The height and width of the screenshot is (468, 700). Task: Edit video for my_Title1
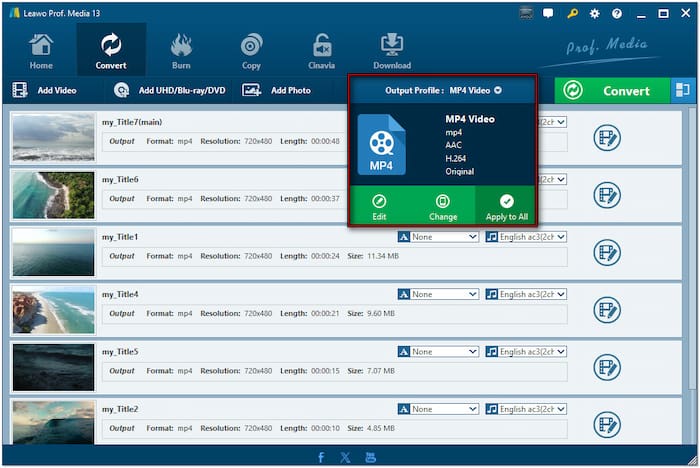(x=607, y=252)
